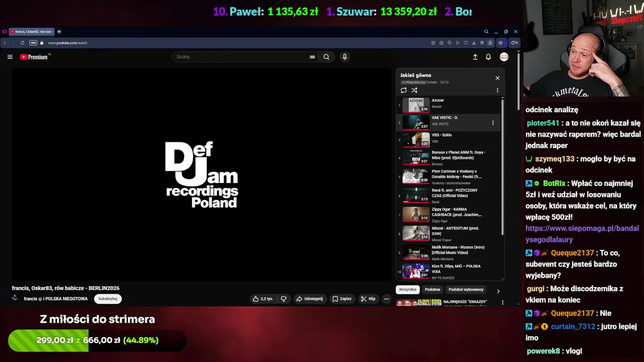The width and height of the screenshot is (644, 362).
Task: Select Malik Montana Wzorce playlist entry
Action: pos(448,253)
